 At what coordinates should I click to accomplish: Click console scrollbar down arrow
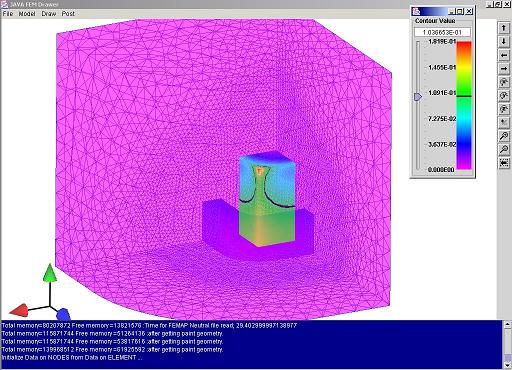point(507,366)
